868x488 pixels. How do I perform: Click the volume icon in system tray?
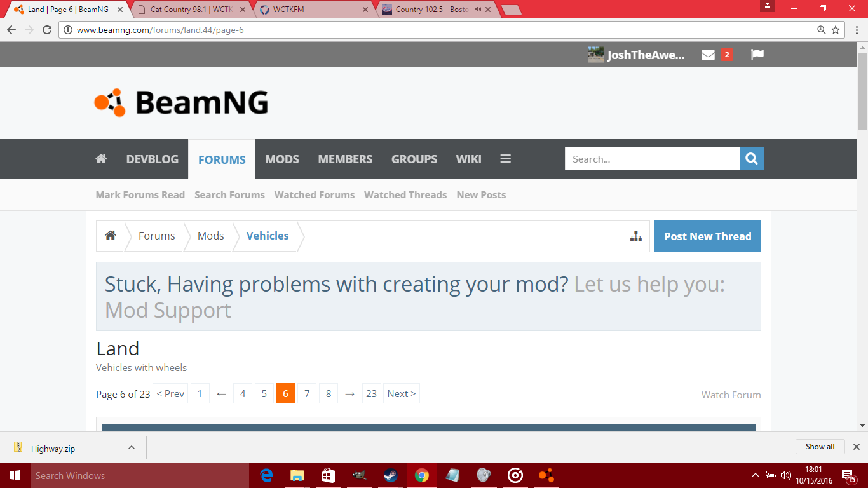(786, 475)
